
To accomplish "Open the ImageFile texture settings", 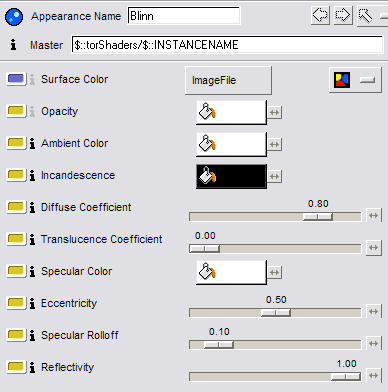I will click(228, 80).
